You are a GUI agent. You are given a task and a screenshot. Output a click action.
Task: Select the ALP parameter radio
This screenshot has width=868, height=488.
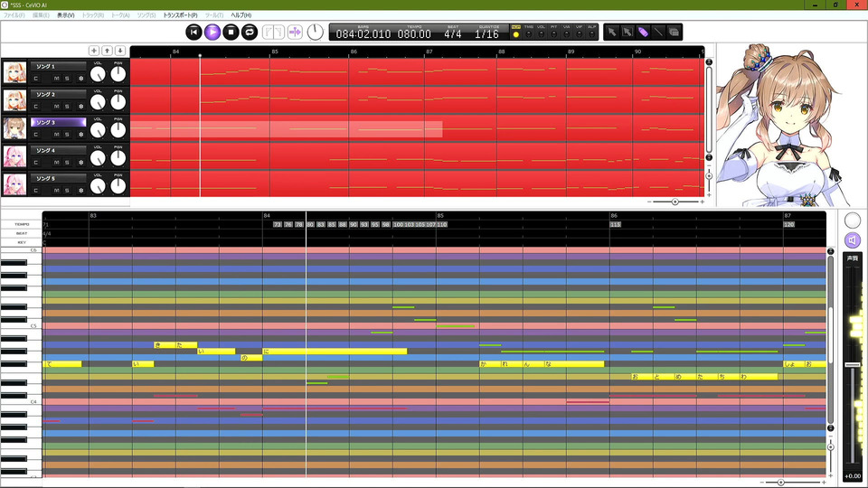592,34
